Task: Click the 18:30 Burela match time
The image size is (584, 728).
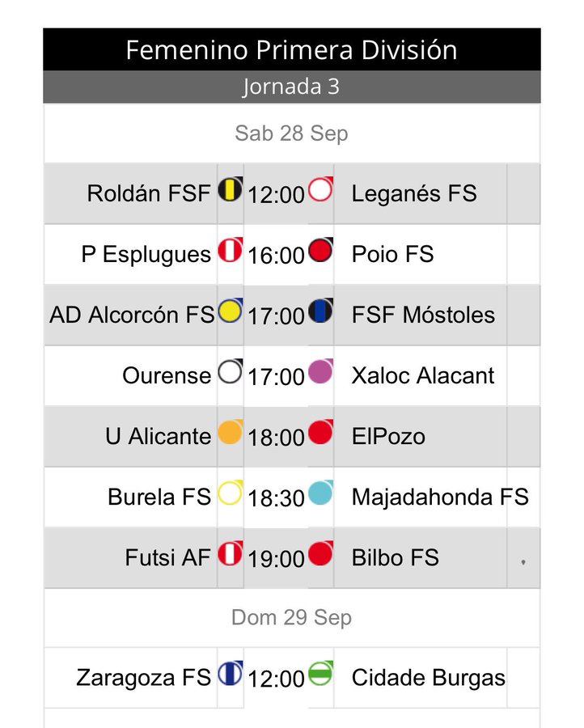Action: click(x=276, y=498)
